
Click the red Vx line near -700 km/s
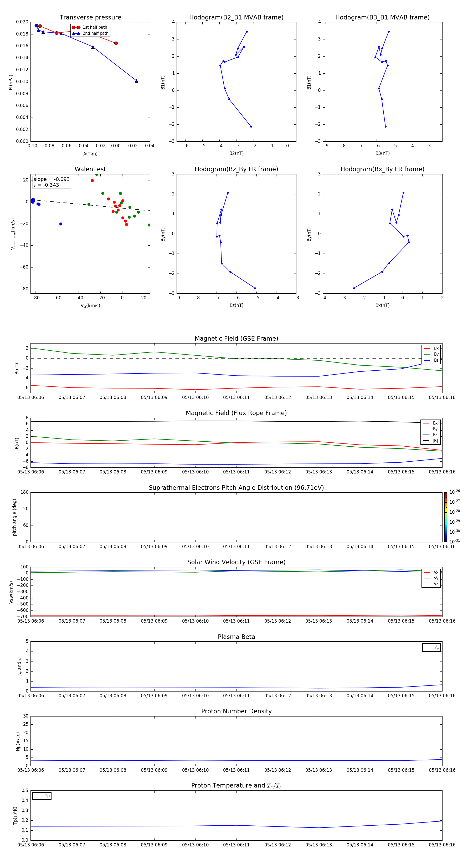pos(236,615)
